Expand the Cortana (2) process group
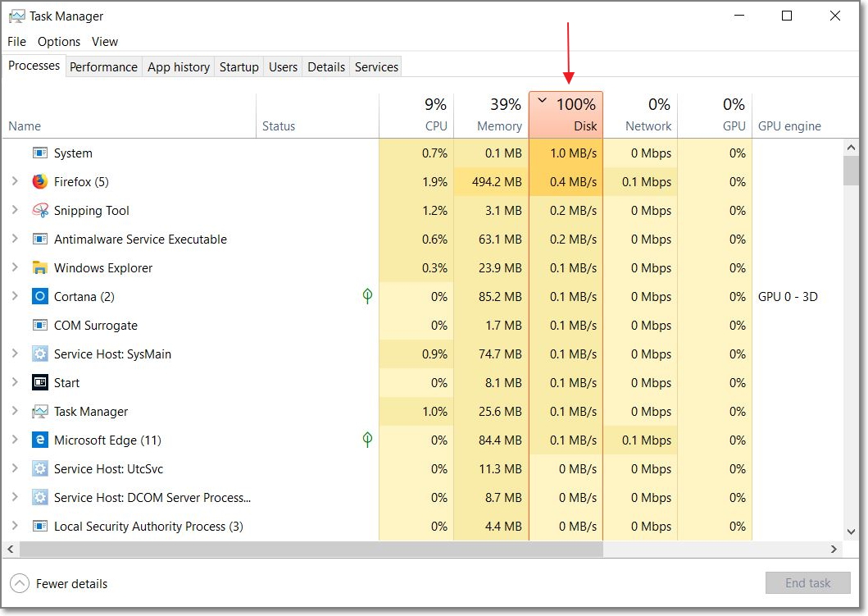 coord(15,296)
